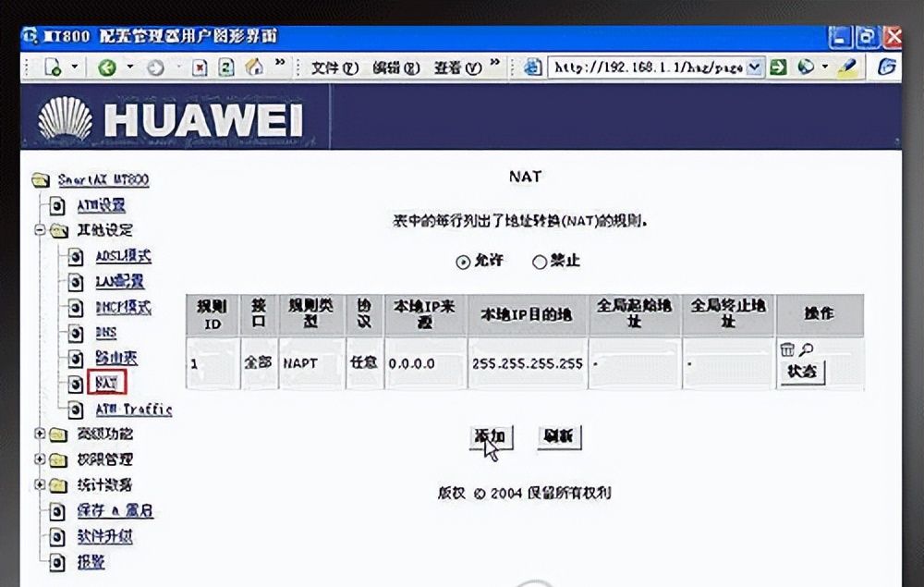This screenshot has width=924, height=587.
Task: Expand the menu overflow chevron after 查看
Action: (495, 62)
